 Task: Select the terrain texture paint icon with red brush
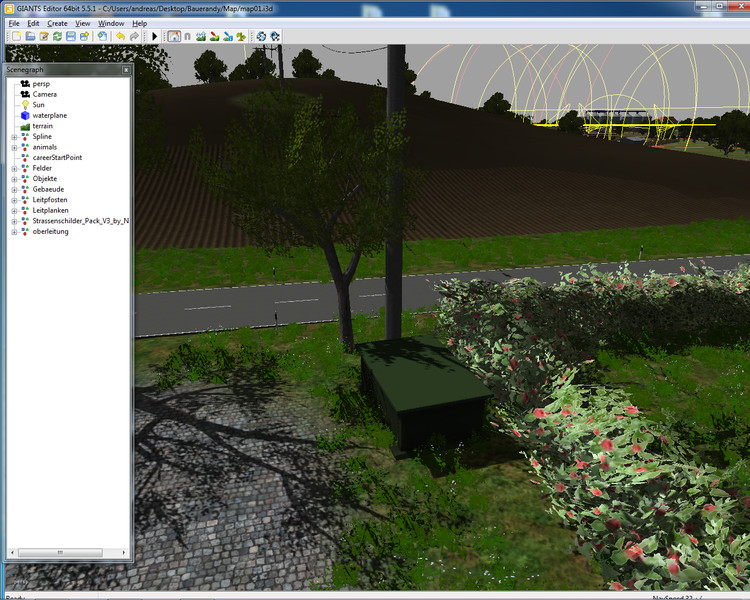[x=214, y=36]
